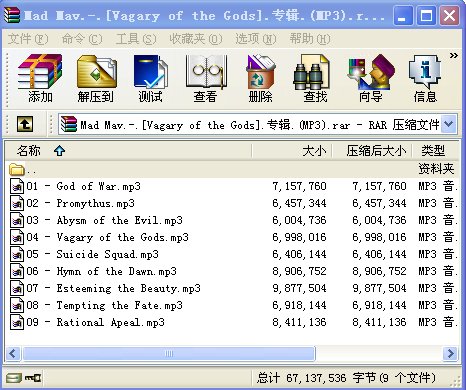Sort by the 名称 column header
The height and width of the screenshot is (390, 466).
[x=128, y=151]
